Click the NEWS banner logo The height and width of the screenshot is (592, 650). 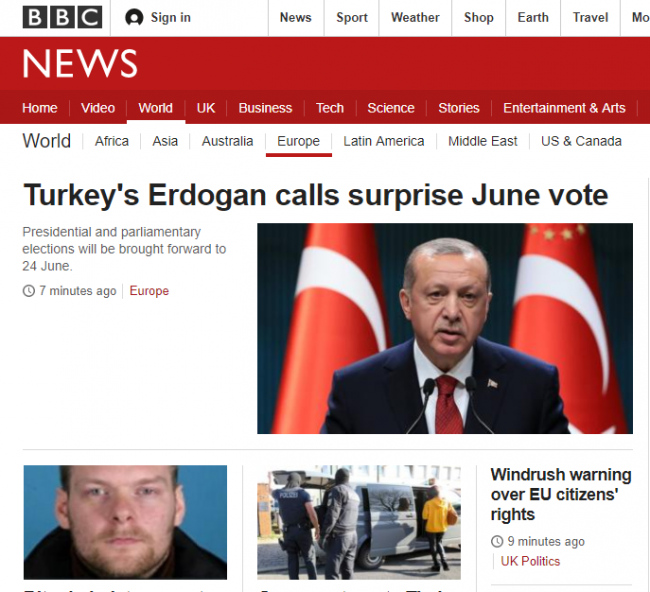(80, 63)
